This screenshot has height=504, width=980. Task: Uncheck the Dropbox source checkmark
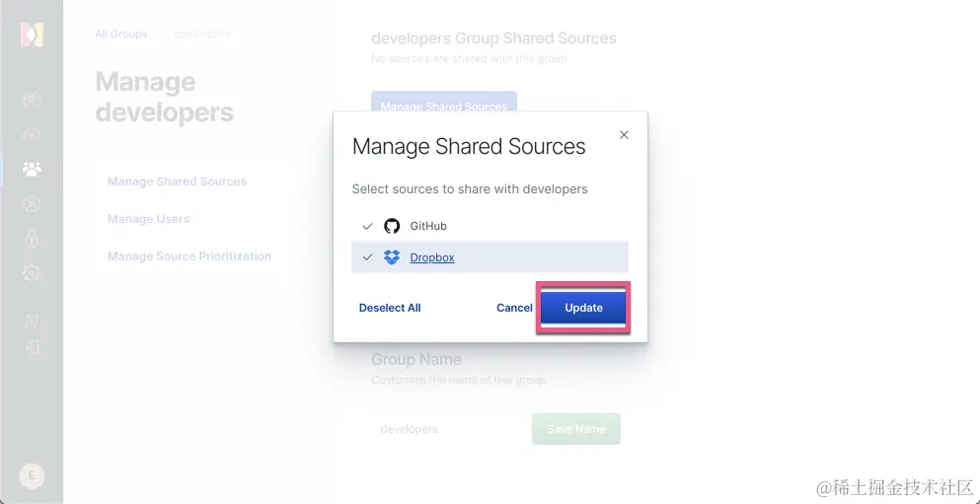(367, 256)
